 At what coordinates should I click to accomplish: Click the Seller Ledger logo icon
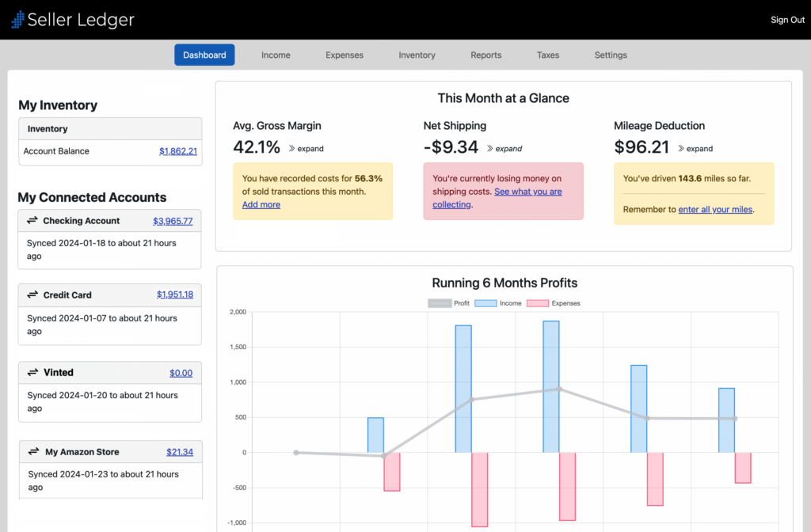tap(18, 20)
